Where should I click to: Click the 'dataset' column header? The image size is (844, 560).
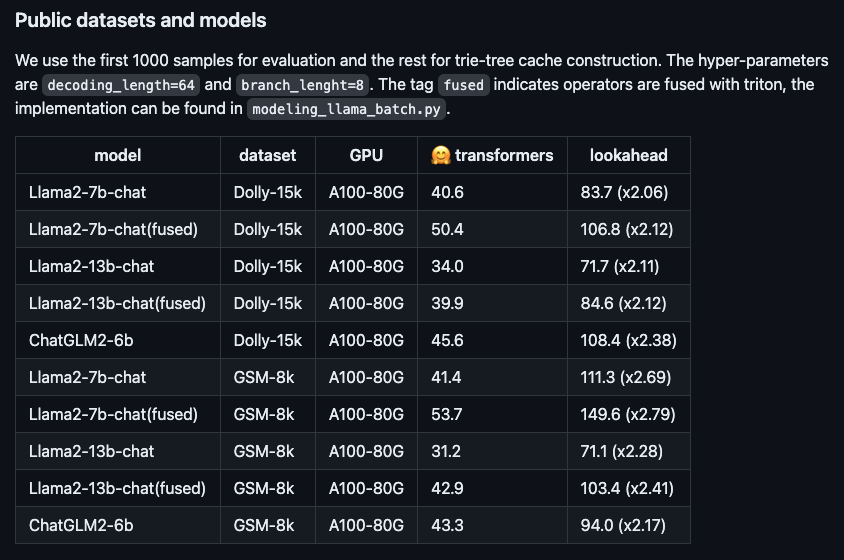pos(268,155)
